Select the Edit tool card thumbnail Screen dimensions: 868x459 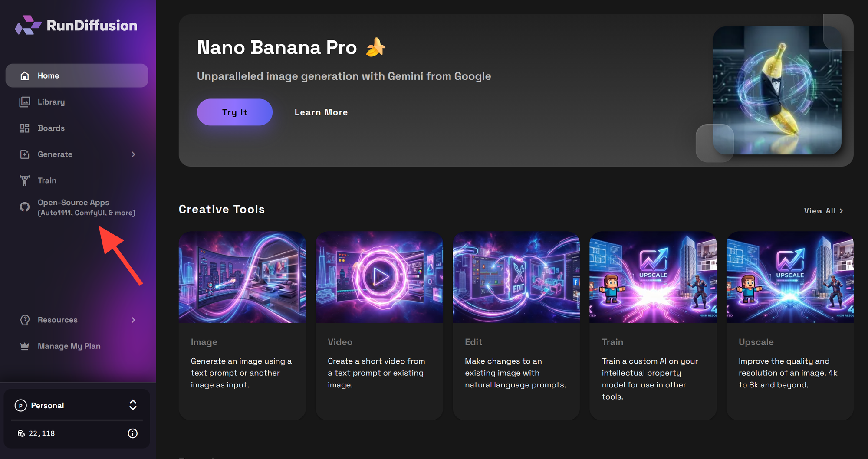516,277
